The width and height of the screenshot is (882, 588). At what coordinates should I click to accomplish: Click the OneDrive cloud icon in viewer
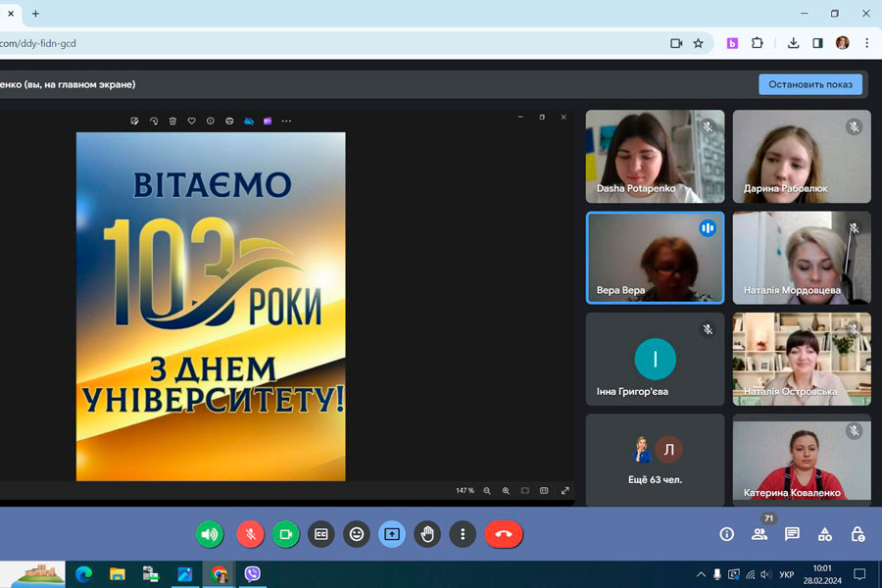pos(249,121)
